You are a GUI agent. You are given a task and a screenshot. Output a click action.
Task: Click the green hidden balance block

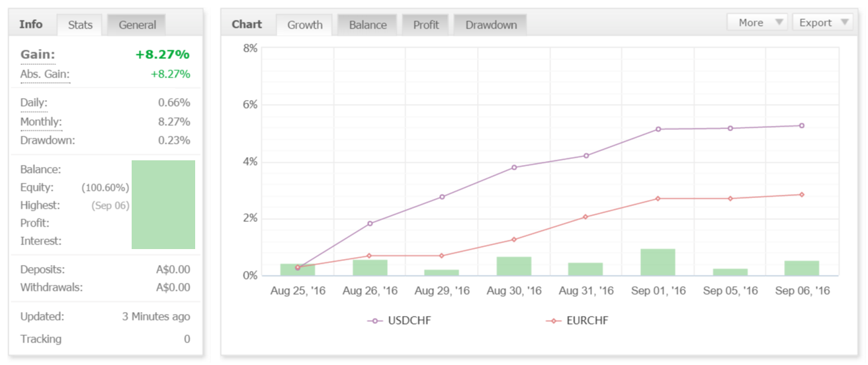pyautogui.click(x=163, y=205)
